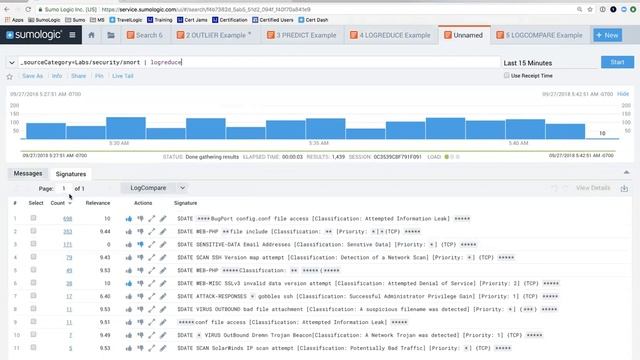The image size is (640, 360).
Task: Click the LogCompare button
Action: (x=148, y=188)
